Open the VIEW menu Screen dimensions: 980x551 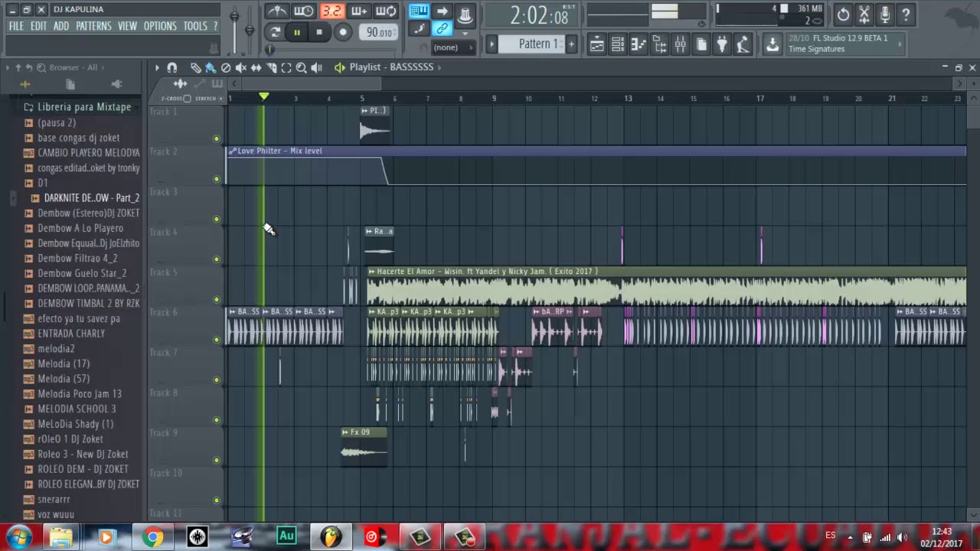(x=127, y=26)
